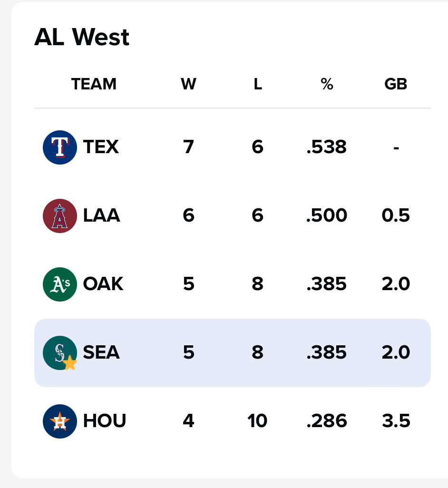Click the AL West division heading
The image size is (448, 488).
(x=82, y=38)
